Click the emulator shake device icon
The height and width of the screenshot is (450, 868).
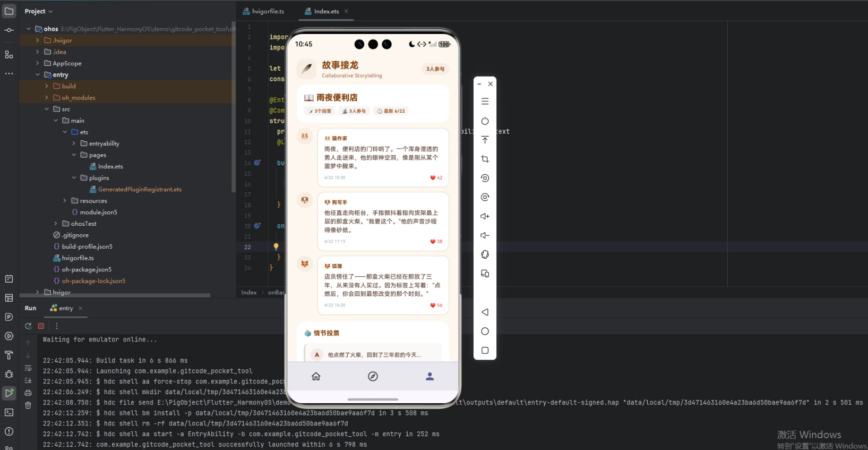485,254
